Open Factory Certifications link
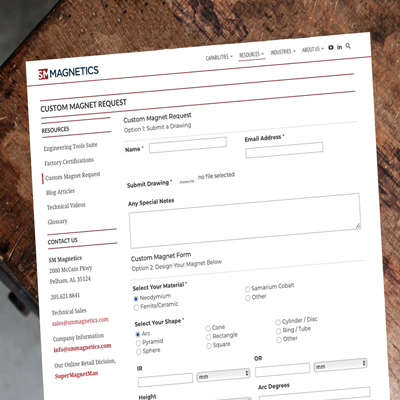 [x=69, y=162]
